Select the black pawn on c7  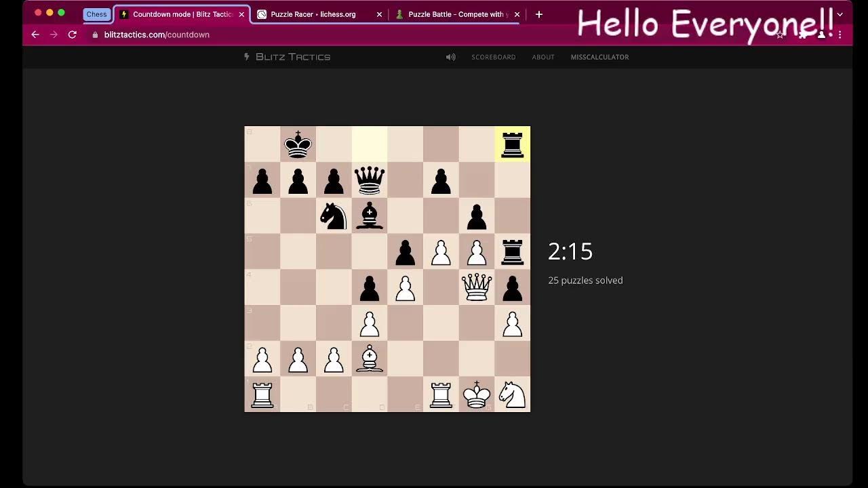click(x=334, y=180)
